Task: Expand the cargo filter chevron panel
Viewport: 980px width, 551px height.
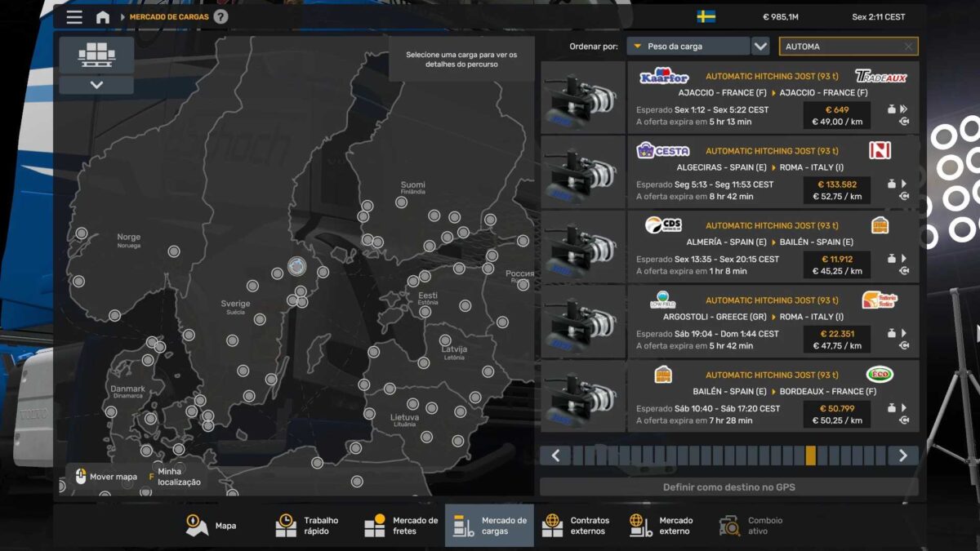Action: pyautogui.click(x=96, y=85)
